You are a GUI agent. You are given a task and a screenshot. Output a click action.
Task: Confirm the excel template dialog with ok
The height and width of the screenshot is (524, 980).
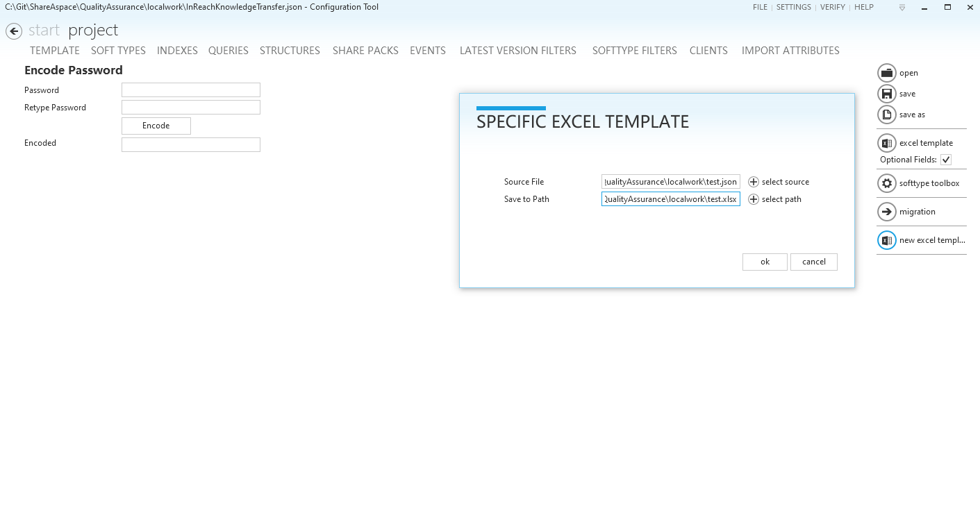(764, 262)
